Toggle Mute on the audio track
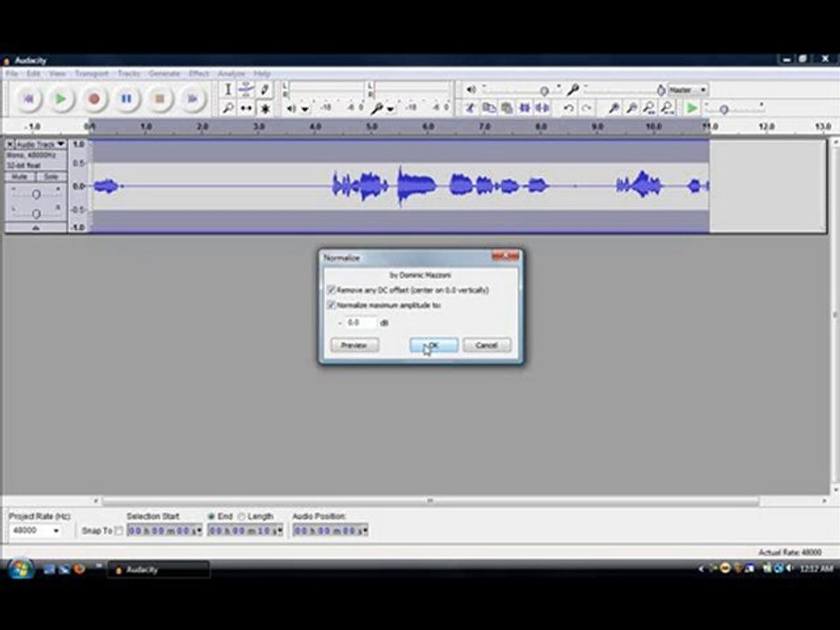The image size is (840, 630). coord(20,177)
